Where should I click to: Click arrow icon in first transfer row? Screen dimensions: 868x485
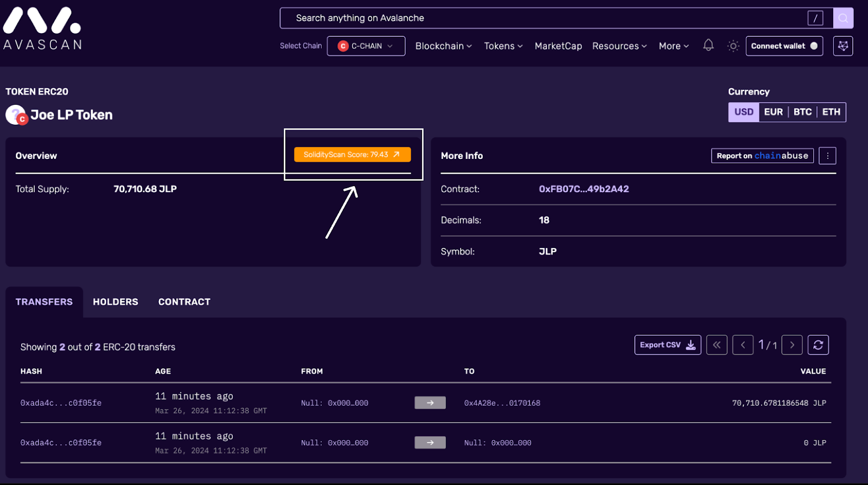pyautogui.click(x=430, y=403)
